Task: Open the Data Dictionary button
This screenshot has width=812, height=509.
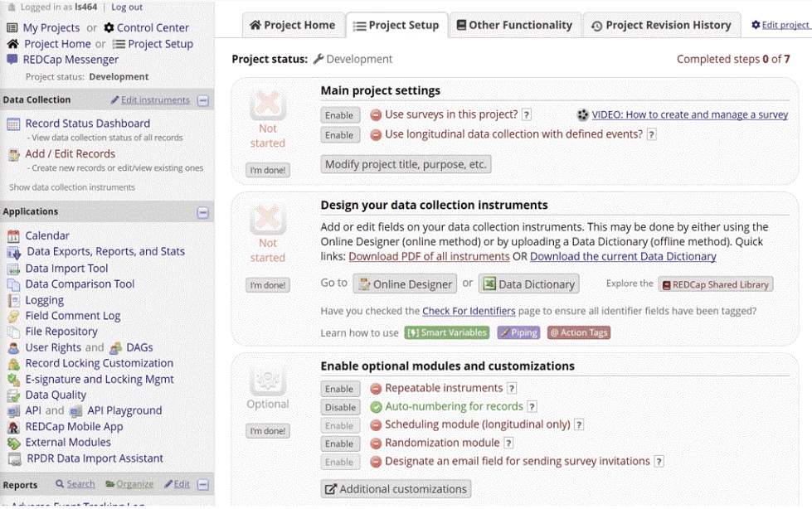Action: point(528,284)
